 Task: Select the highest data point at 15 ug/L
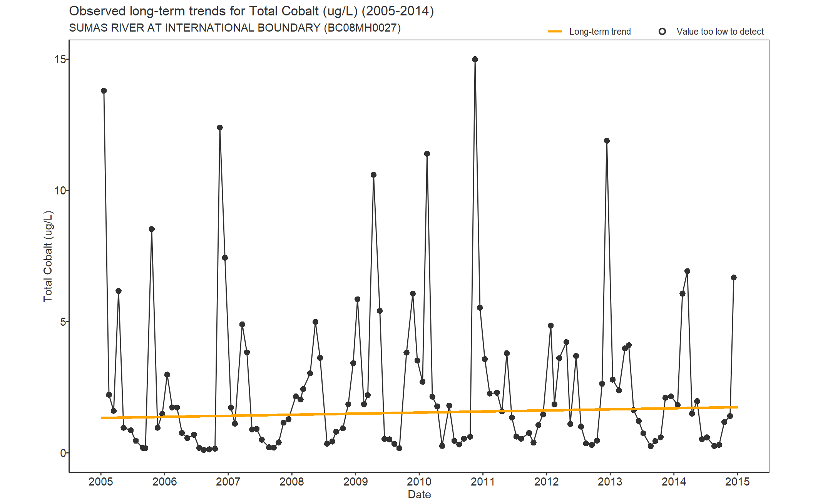click(x=475, y=59)
